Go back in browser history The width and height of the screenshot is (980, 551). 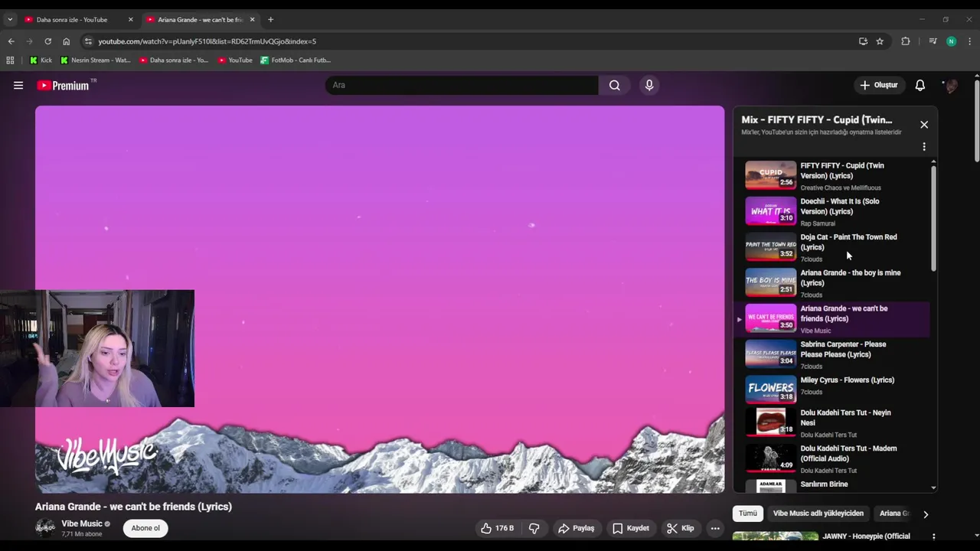click(11, 41)
